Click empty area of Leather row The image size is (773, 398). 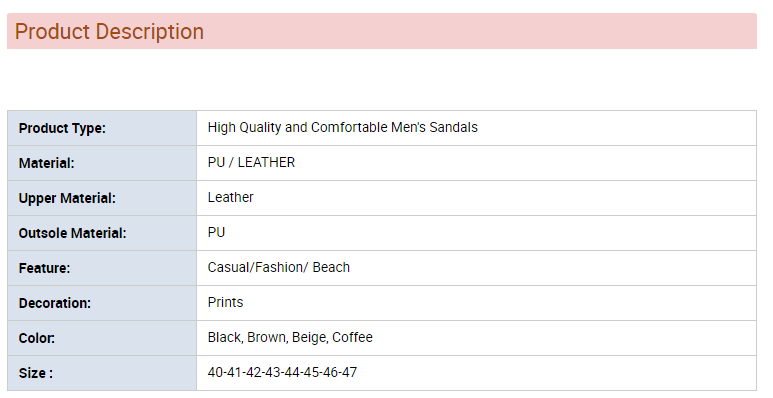(503, 198)
